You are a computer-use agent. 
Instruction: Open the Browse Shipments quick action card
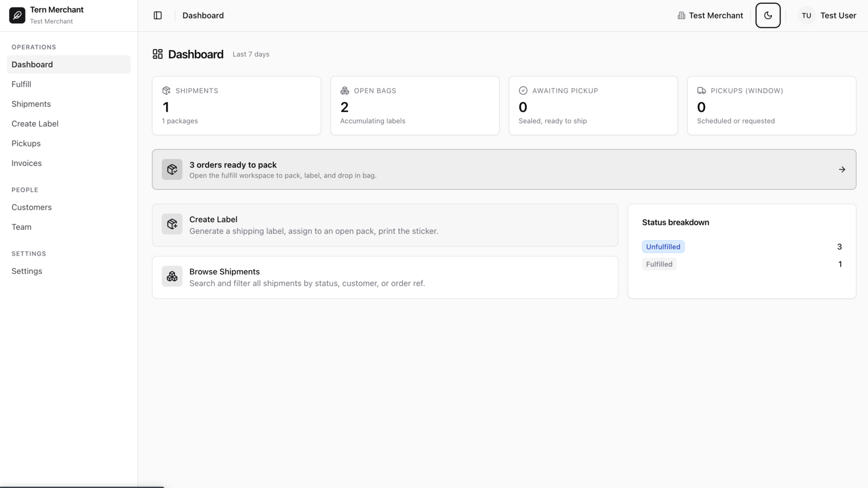click(x=385, y=277)
